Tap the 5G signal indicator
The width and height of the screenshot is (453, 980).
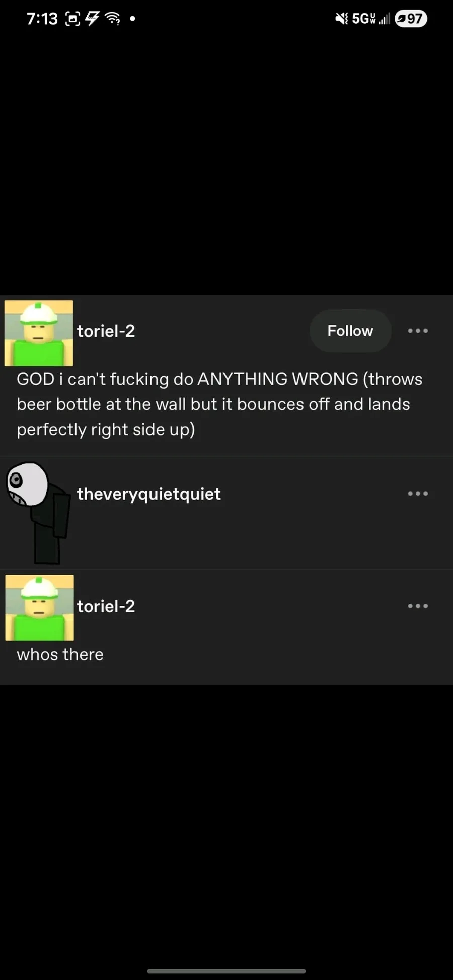370,19
